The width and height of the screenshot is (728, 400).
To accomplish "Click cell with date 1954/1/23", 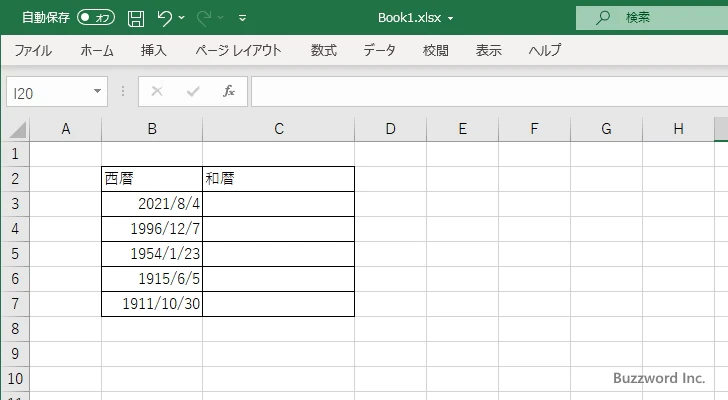I will pyautogui.click(x=152, y=254).
